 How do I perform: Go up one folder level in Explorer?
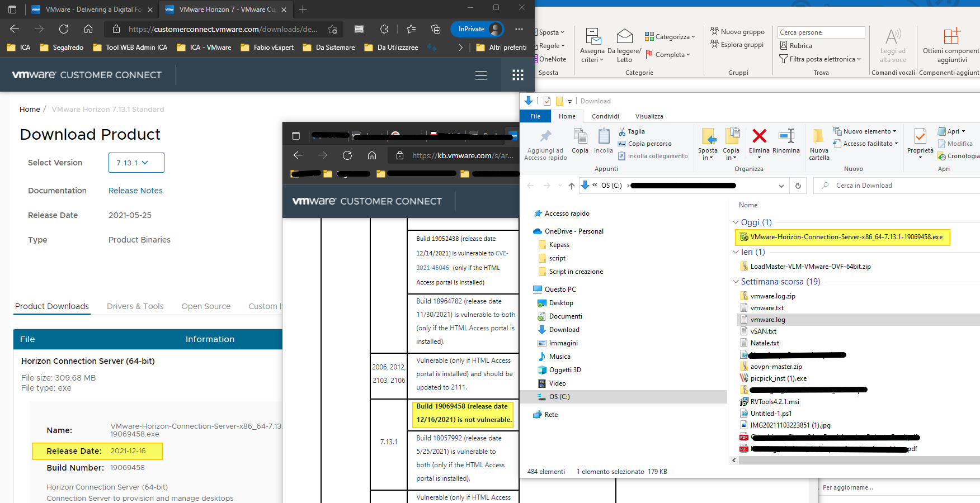click(571, 186)
